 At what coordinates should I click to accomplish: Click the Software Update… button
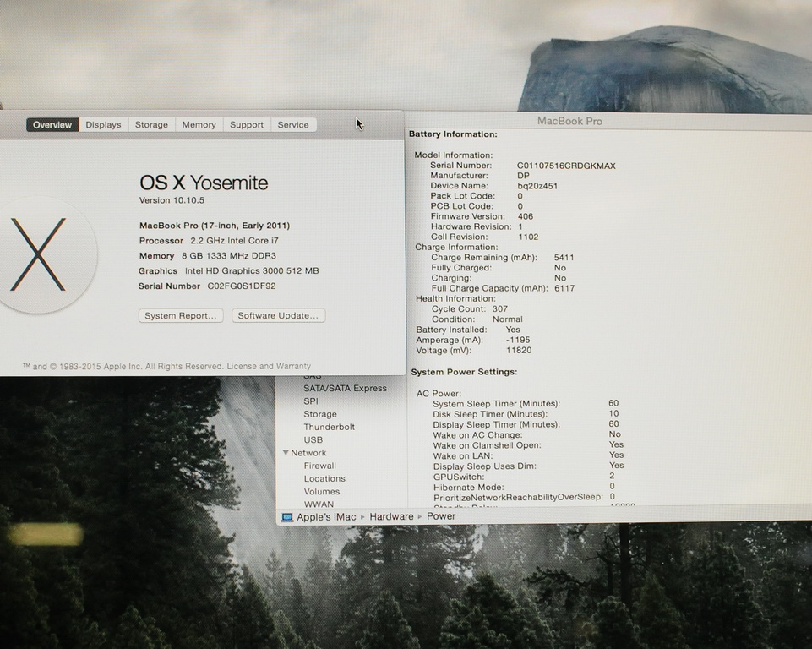tap(278, 315)
